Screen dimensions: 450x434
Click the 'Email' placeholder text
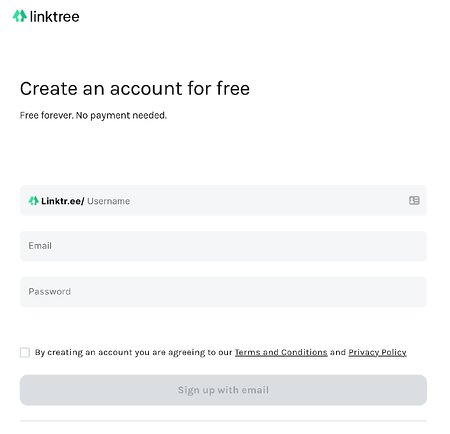[40, 246]
